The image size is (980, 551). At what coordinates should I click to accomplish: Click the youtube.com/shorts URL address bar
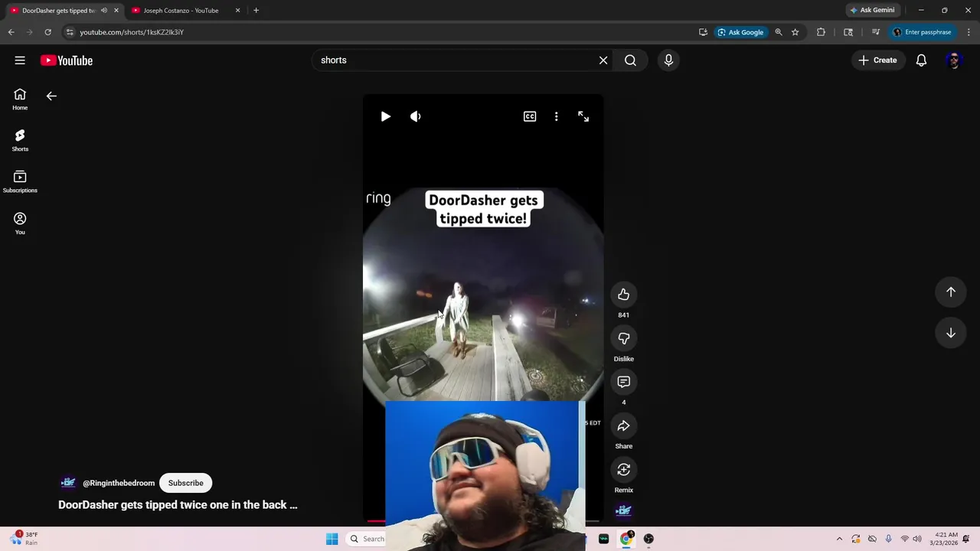tap(132, 32)
